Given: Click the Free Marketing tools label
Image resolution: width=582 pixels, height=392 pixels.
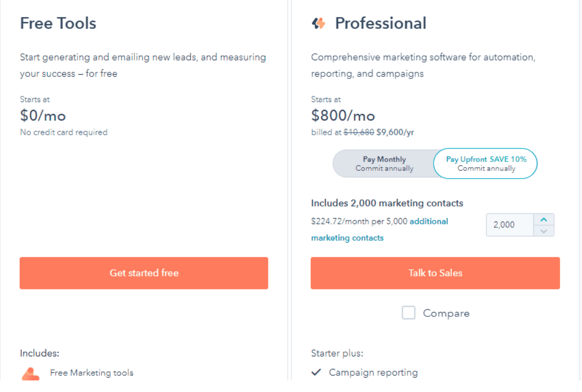Looking at the screenshot, I should click(92, 373).
